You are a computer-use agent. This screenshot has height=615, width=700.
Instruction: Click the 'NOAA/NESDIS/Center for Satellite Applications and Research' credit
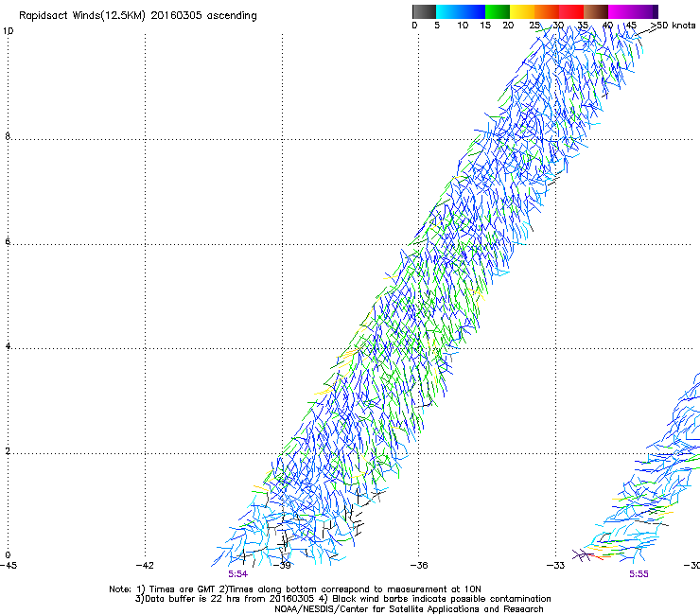pos(409,609)
